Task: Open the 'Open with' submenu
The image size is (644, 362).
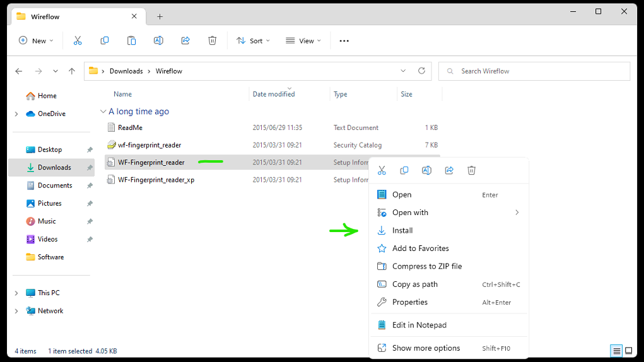Action: (449, 213)
